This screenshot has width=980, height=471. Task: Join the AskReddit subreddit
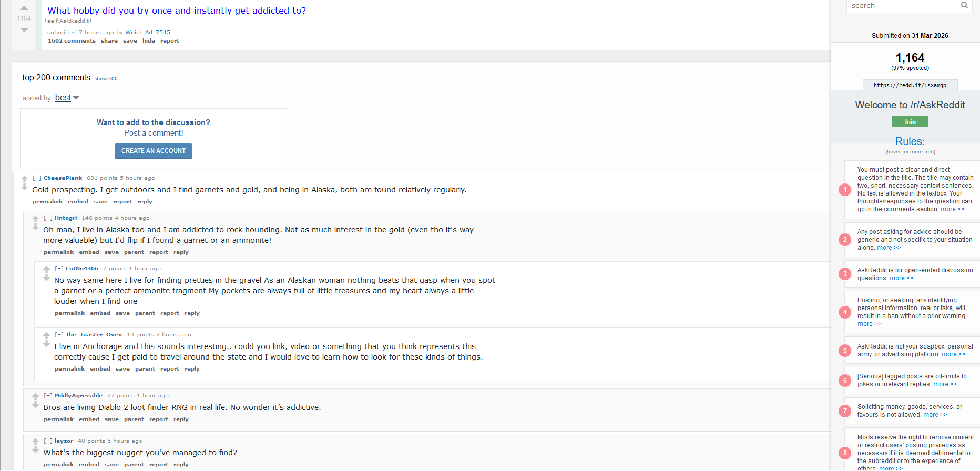910,121
